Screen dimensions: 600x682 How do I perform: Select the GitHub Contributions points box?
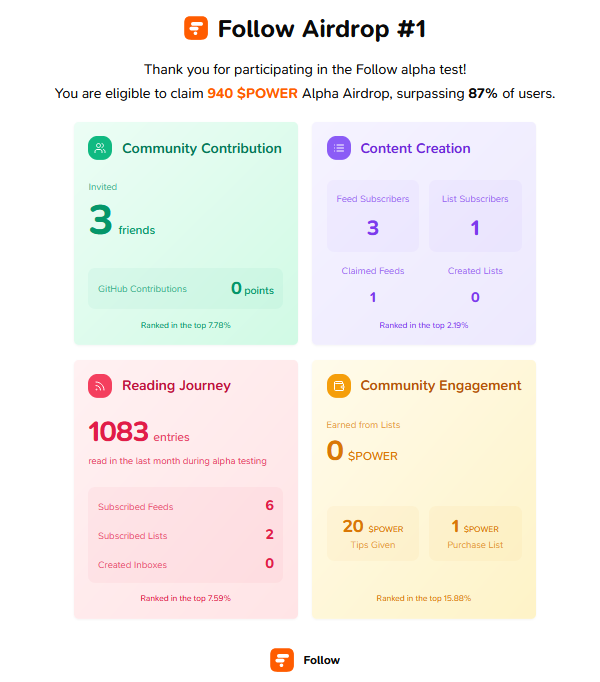(185, 288)
